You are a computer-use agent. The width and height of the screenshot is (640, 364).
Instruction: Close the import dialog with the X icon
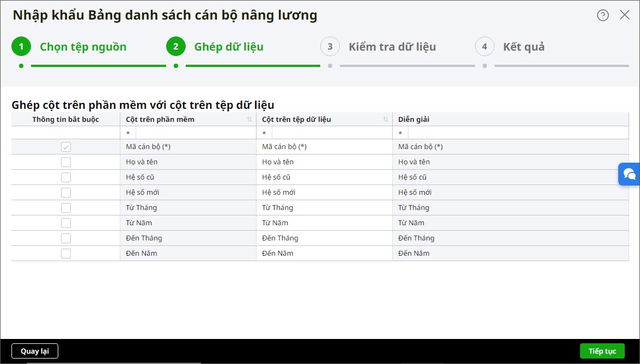[625, 15]
